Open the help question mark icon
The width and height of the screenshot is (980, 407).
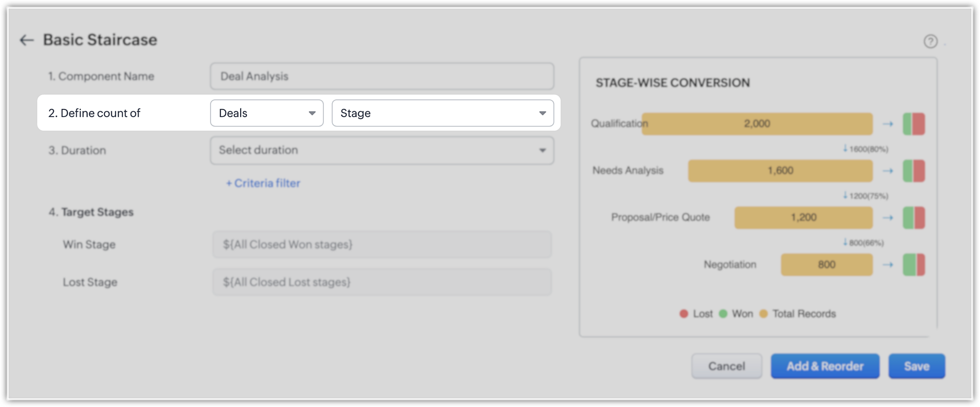(x=930, y=42)
